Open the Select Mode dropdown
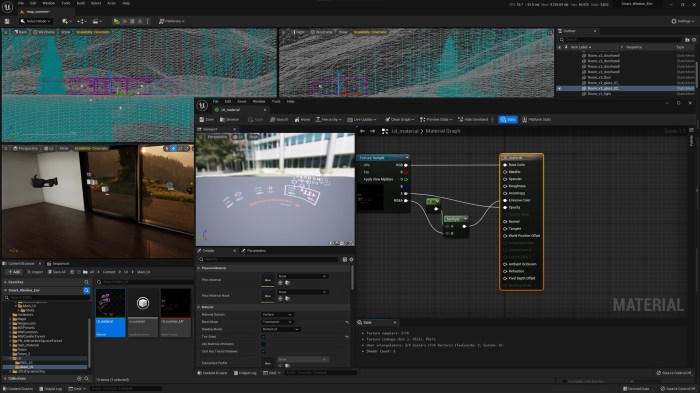This screenshot has width=700, height=393. (36, 21)
